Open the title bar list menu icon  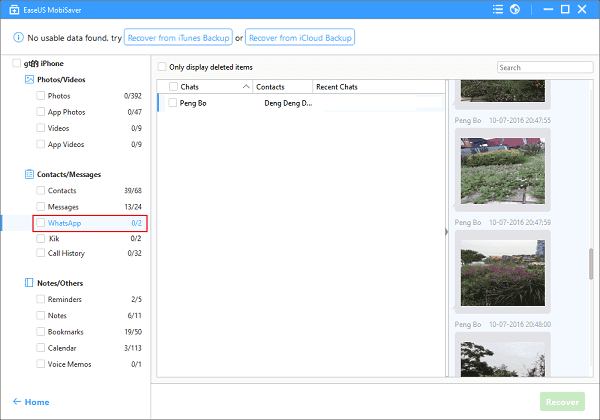[497, 9]
